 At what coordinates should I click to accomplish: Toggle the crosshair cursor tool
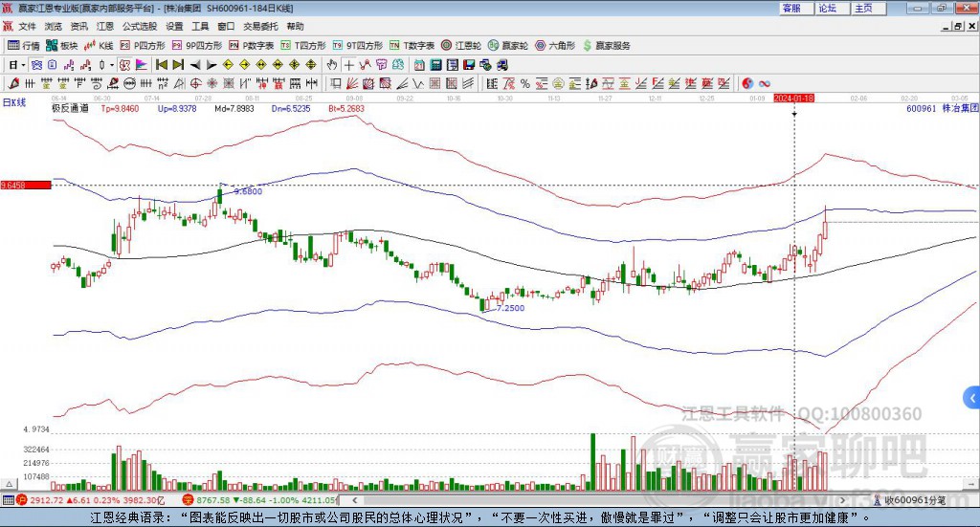click(x=349, y=65)
